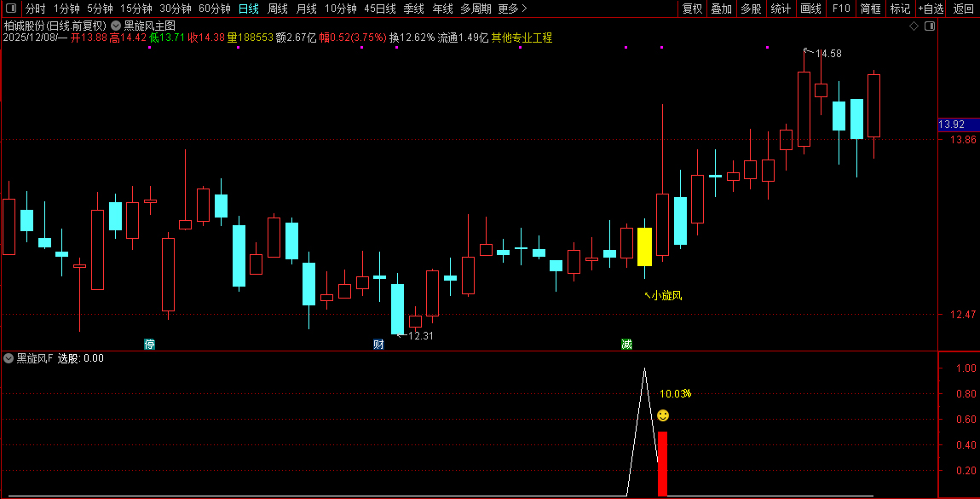Select the 日线 daily period

point(249,9)
